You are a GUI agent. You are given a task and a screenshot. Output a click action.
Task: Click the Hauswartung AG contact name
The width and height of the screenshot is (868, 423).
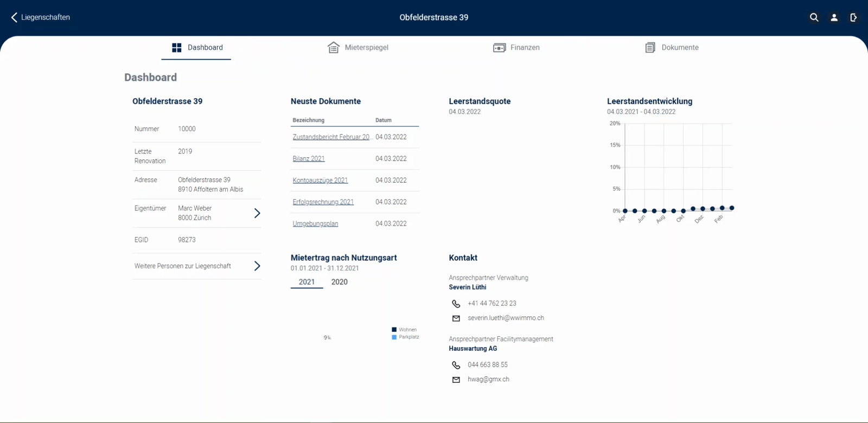click(x=473, y=349)
